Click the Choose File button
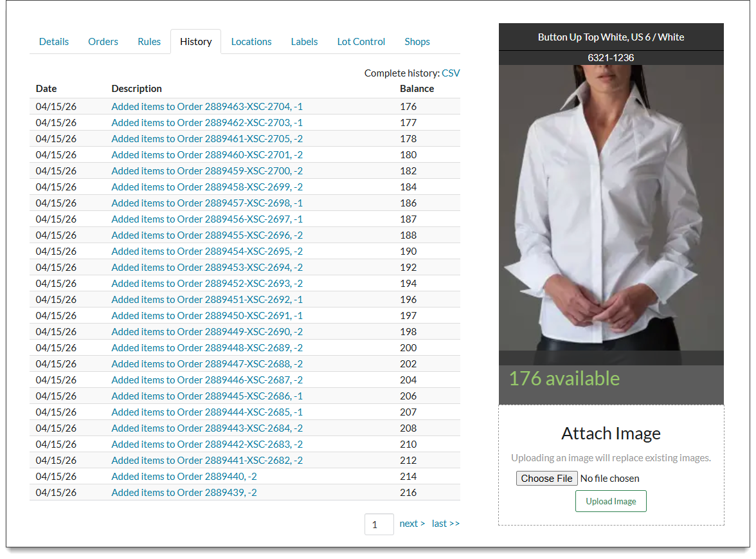Screen dimensions: 756x559 pyautogui.click(x=546, y=479)
